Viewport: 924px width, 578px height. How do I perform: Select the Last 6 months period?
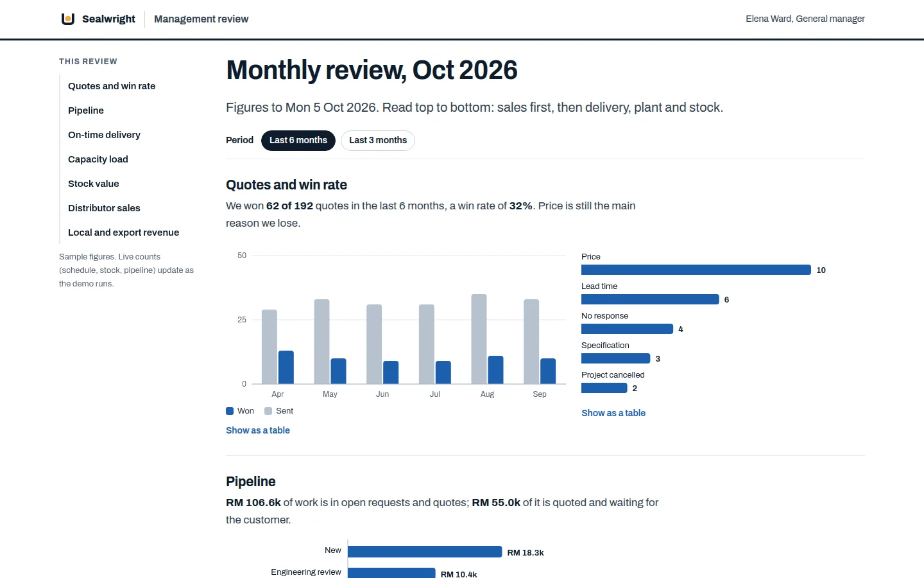tap(298, 140)
